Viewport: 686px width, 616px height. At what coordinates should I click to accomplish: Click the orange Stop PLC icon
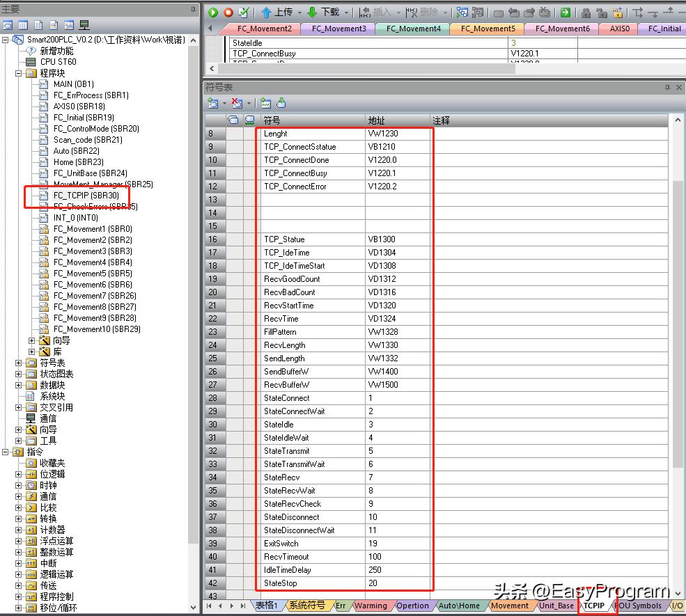(x=228, y=13)
